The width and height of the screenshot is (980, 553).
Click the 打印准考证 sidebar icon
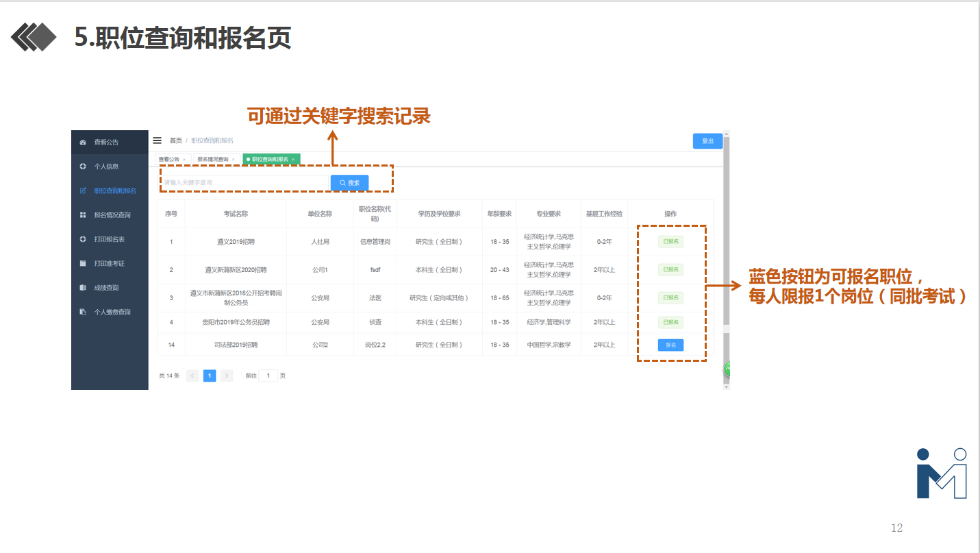[83, 264]
